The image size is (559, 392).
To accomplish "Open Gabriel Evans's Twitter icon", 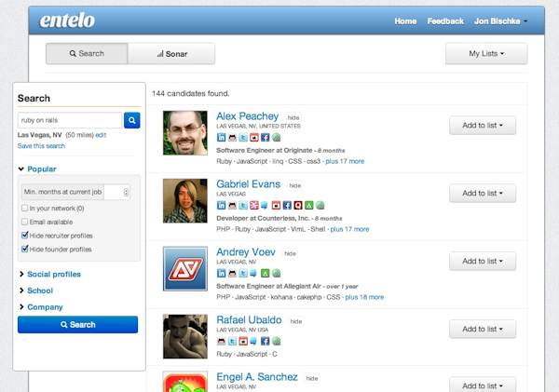I will tap(243, 205).
